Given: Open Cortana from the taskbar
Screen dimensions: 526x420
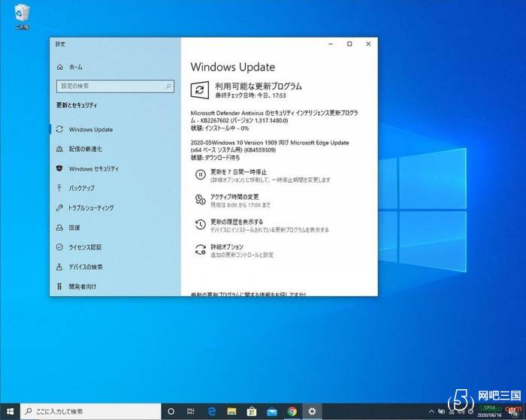Looking at the screenshot, I should point(171,411).
